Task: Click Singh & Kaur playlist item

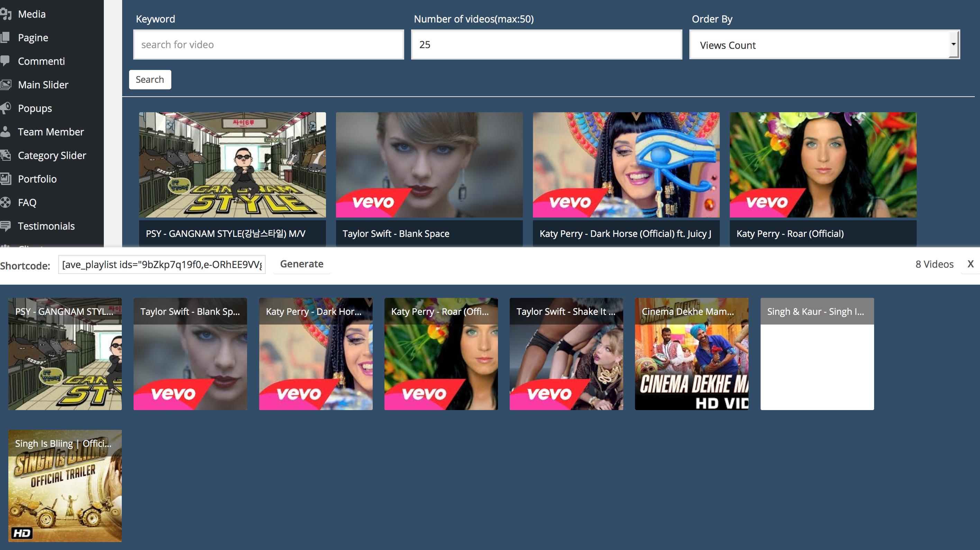Action: (817, 354)
